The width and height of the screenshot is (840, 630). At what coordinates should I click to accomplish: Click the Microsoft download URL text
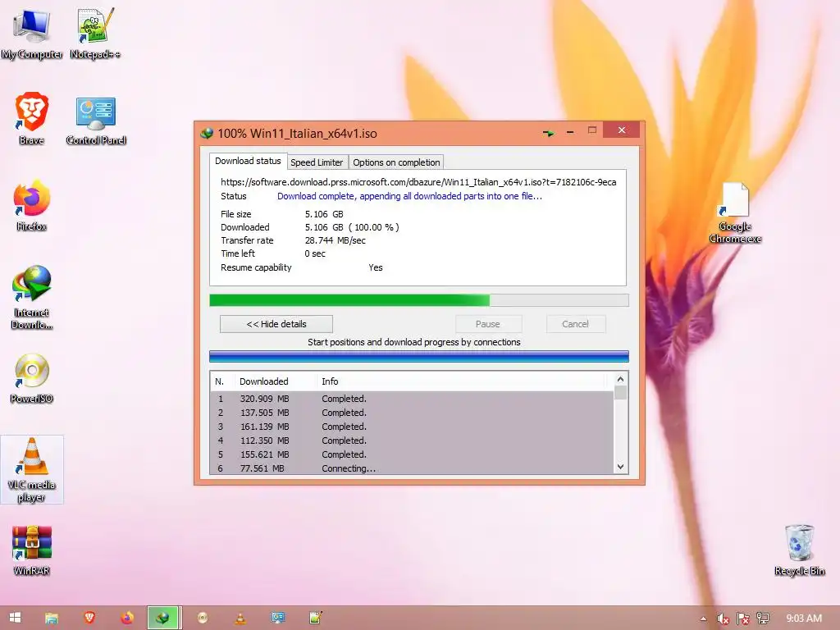[418, 182]
